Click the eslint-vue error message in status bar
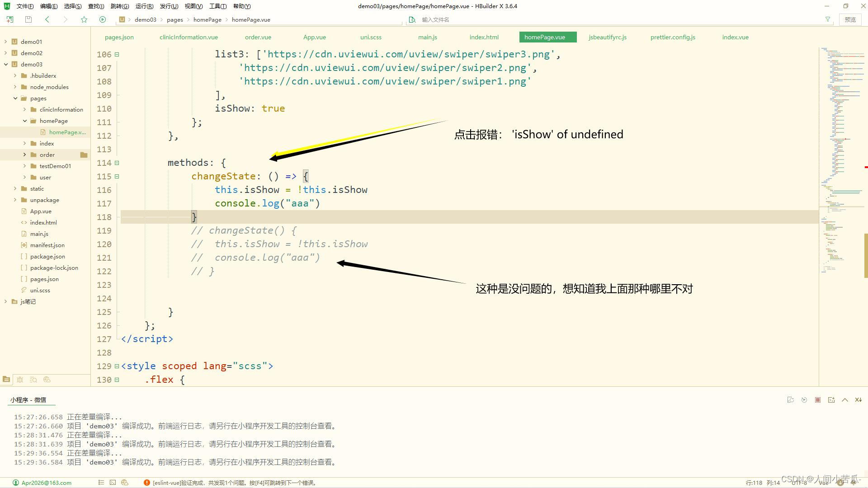Screen dimensions: 868x488 [x=234, y=483]
